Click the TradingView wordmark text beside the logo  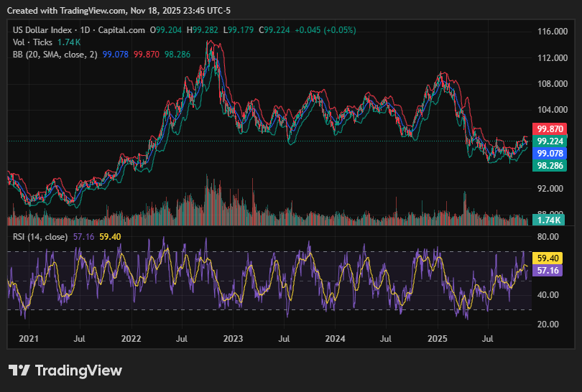[78, 371]
